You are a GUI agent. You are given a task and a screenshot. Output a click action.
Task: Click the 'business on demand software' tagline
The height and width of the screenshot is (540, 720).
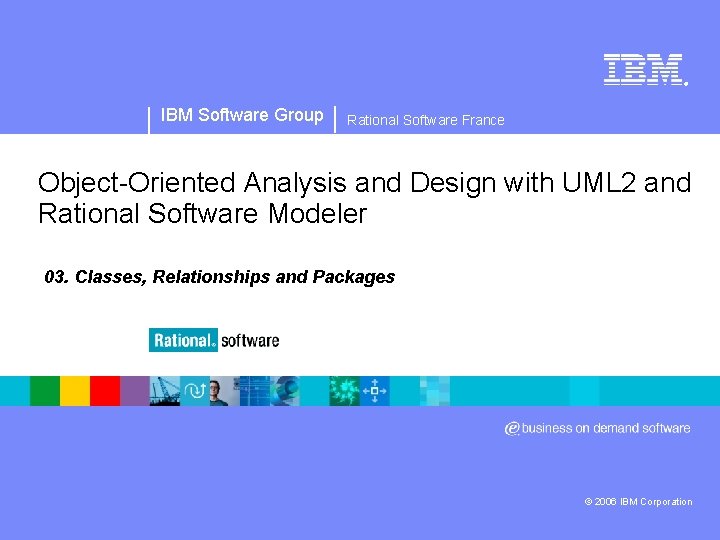[x=606, y=428]
